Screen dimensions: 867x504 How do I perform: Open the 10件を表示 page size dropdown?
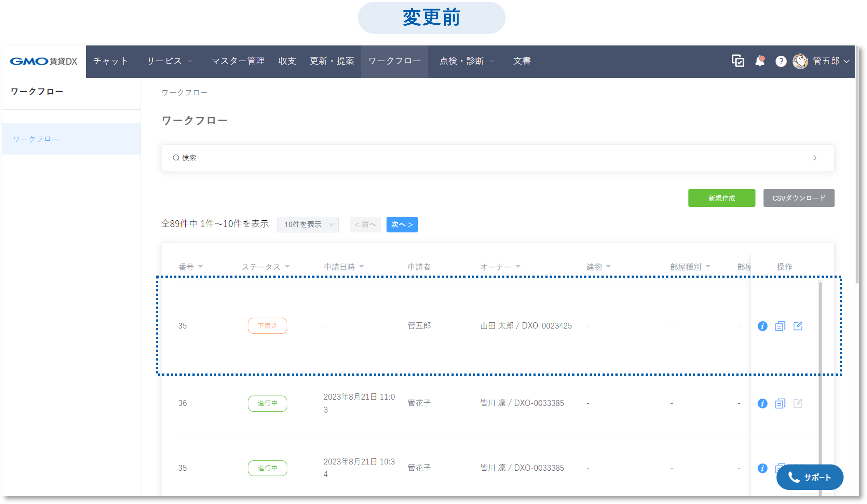coord(308,224)
